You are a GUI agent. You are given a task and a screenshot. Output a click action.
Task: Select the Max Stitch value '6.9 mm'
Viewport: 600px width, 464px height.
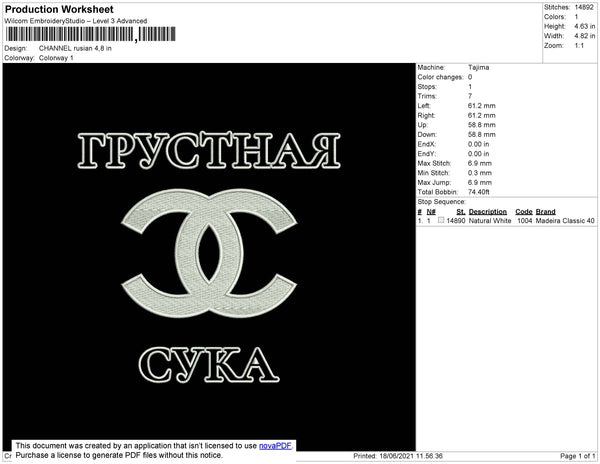480,163
